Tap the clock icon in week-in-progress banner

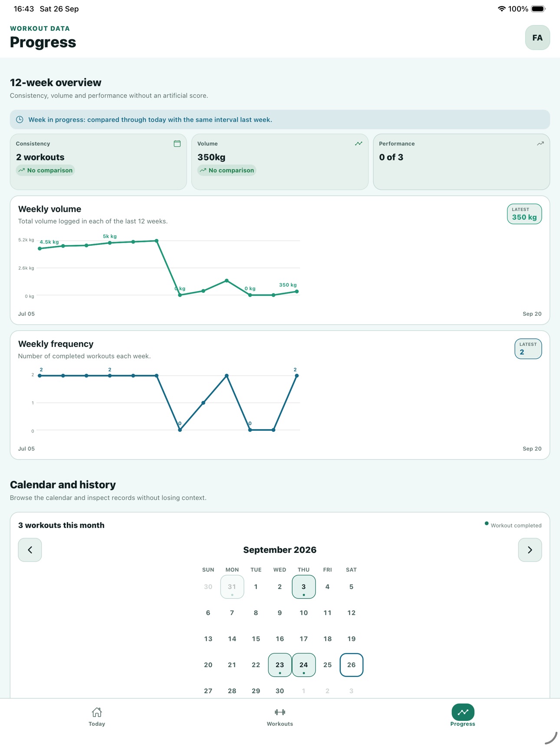[x=20, y=119]
